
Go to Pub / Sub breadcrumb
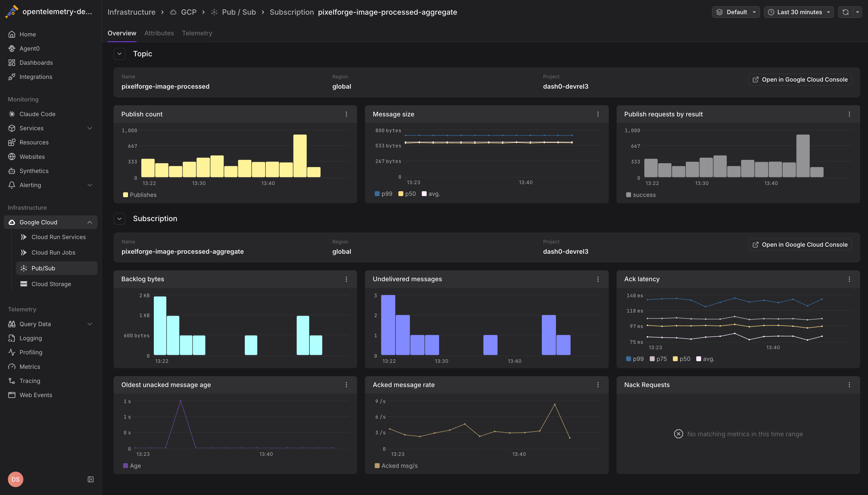[x=233, y=12]
